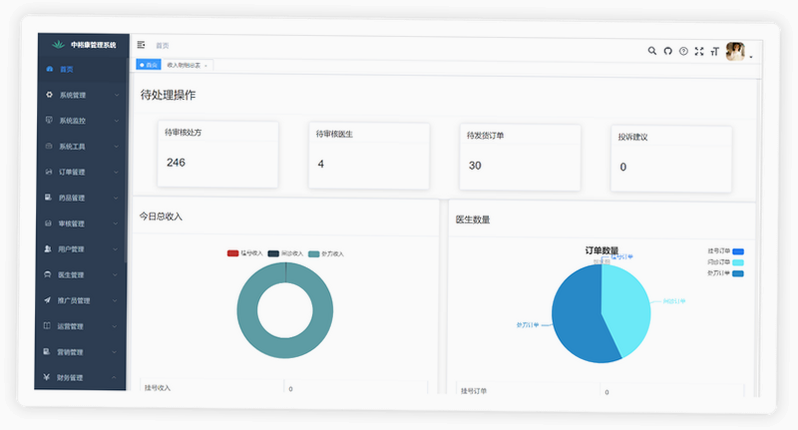Click the system name in sidebar header
Viewport: 798px width, 430px height.
94,45
